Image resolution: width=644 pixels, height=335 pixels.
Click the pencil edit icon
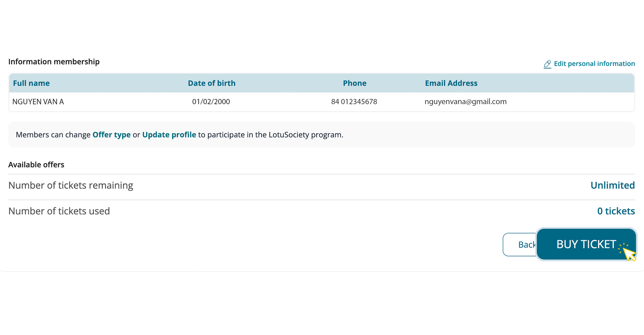tap(547, 64)
